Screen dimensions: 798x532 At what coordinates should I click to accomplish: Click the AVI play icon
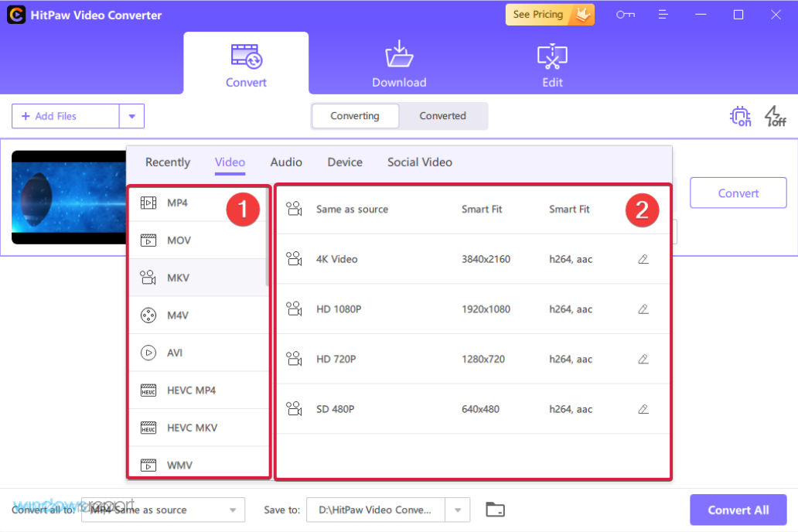148,353
